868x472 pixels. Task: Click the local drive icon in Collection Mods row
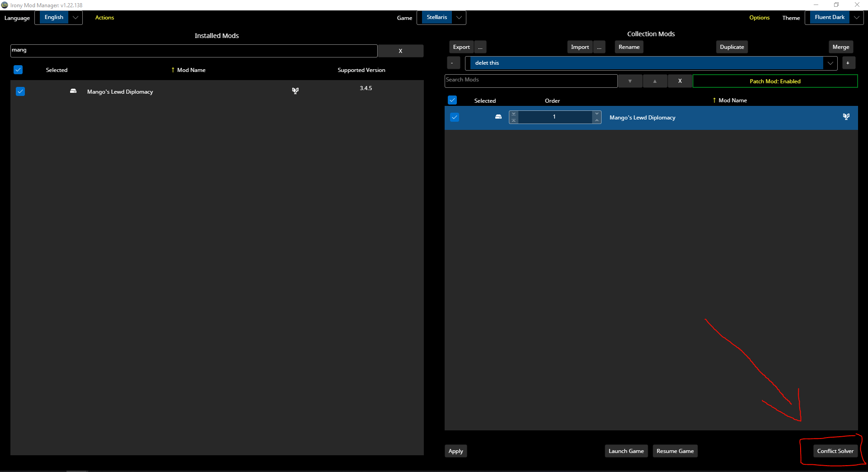click(498, 117)
